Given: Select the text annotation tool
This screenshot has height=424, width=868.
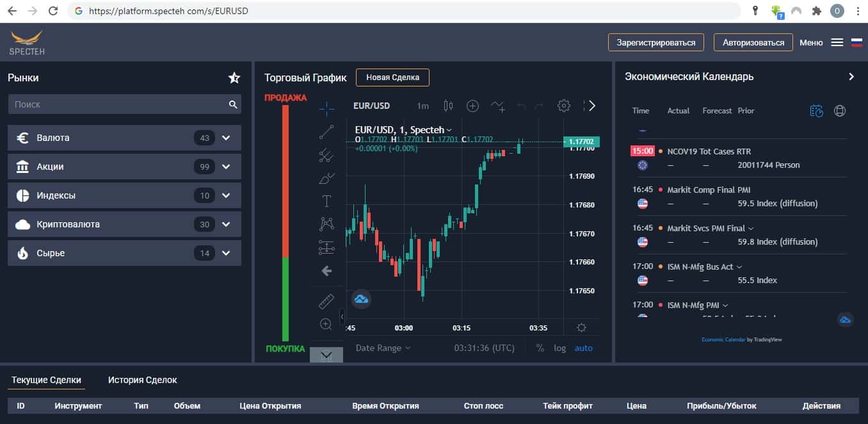Looking at the screenshot, I should click(x=326, y=201).
